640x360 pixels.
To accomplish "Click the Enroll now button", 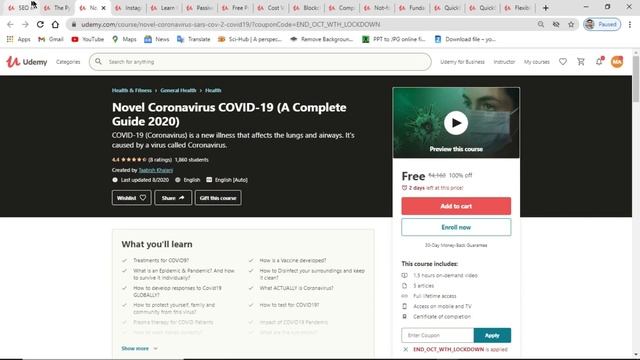I will coord(456,227).
